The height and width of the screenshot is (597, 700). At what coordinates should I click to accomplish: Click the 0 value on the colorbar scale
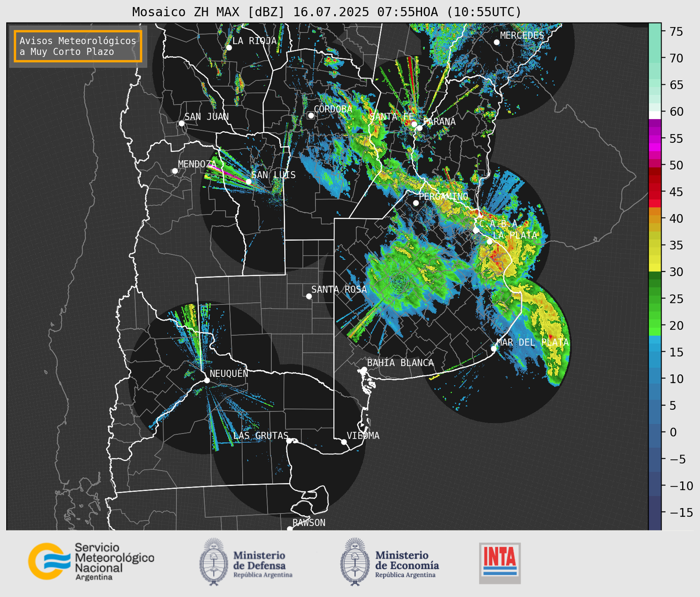point(673,432)
